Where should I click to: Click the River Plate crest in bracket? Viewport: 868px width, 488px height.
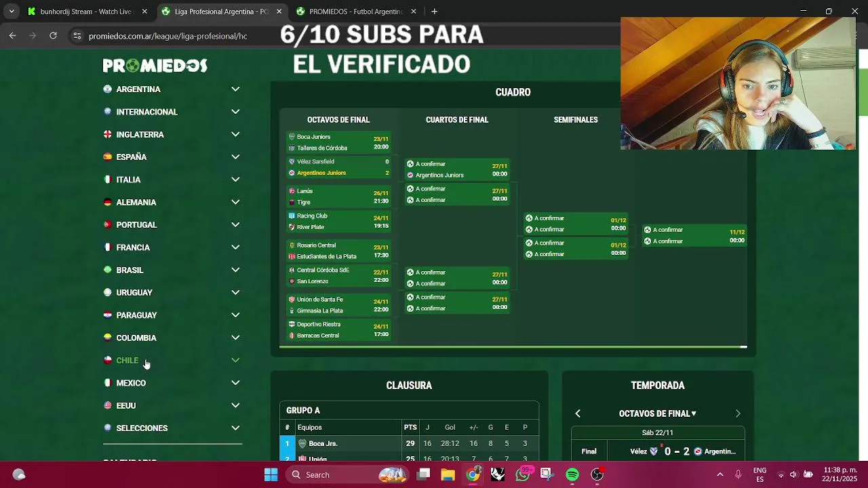tap(292, 227)
